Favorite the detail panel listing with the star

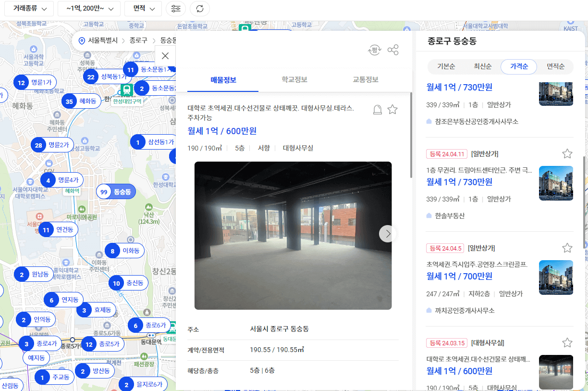click(x=392, y=109)
